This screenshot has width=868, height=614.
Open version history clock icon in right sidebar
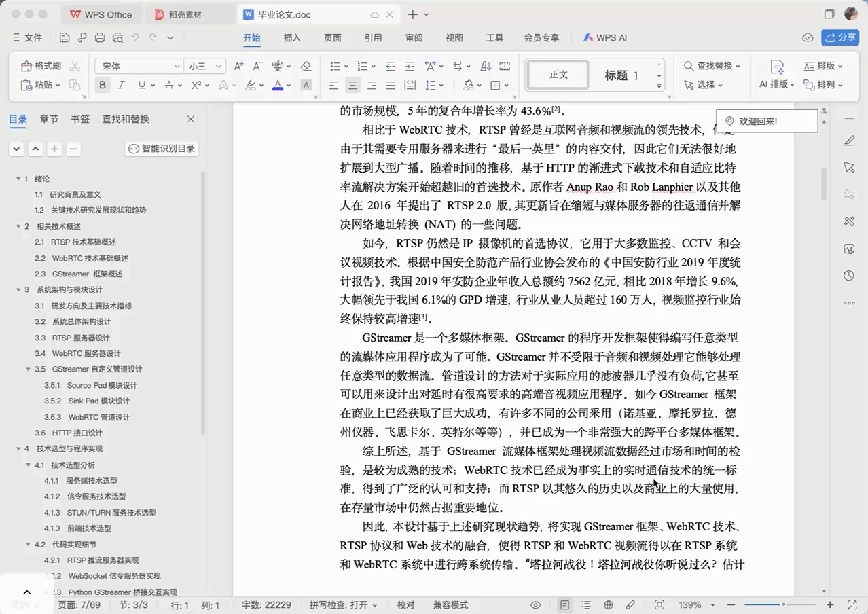click(x=849, y=276)
